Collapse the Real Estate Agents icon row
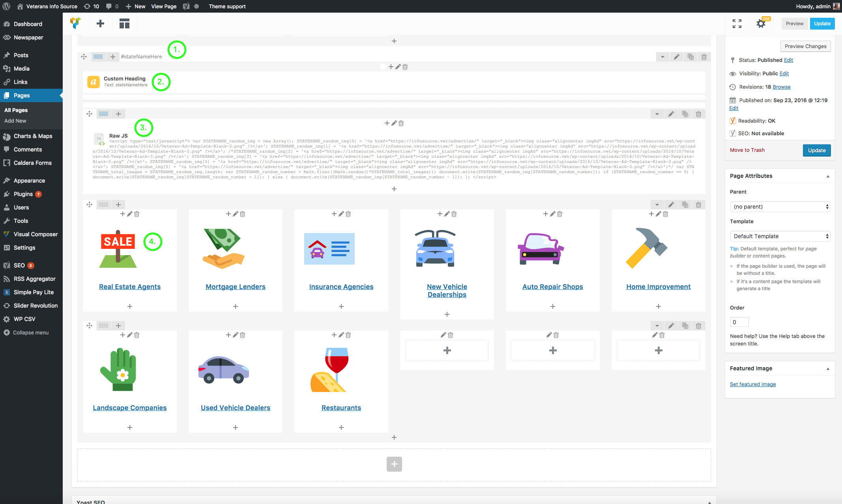Screen dimensions: 842x504 click(x=657, y=205)
